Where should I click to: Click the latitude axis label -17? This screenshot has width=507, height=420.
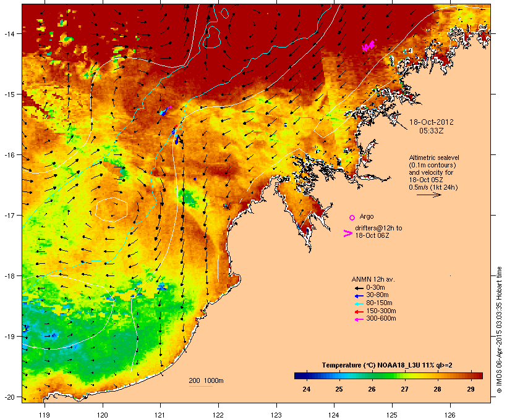(x=9, y=215)
